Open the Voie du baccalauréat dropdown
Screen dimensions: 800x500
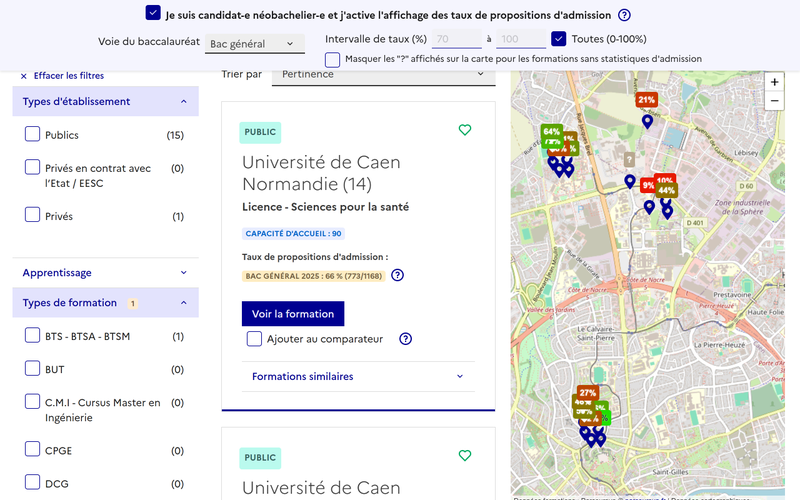click(255, 44)
